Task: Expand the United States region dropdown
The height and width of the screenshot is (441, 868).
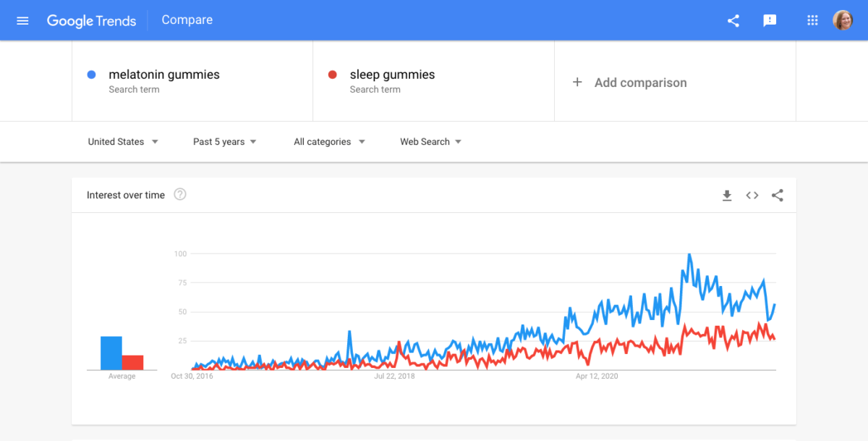Action: (x=123, y=142)
